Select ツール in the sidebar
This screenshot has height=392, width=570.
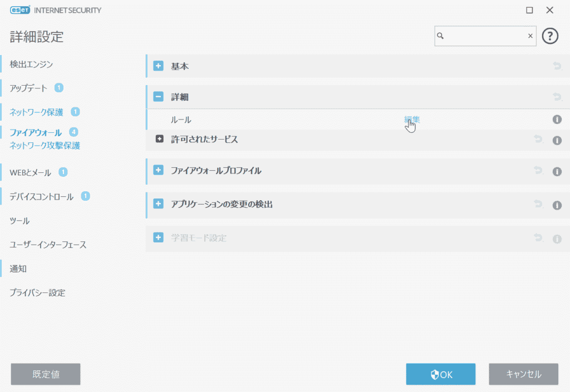(x=19, y=221)
